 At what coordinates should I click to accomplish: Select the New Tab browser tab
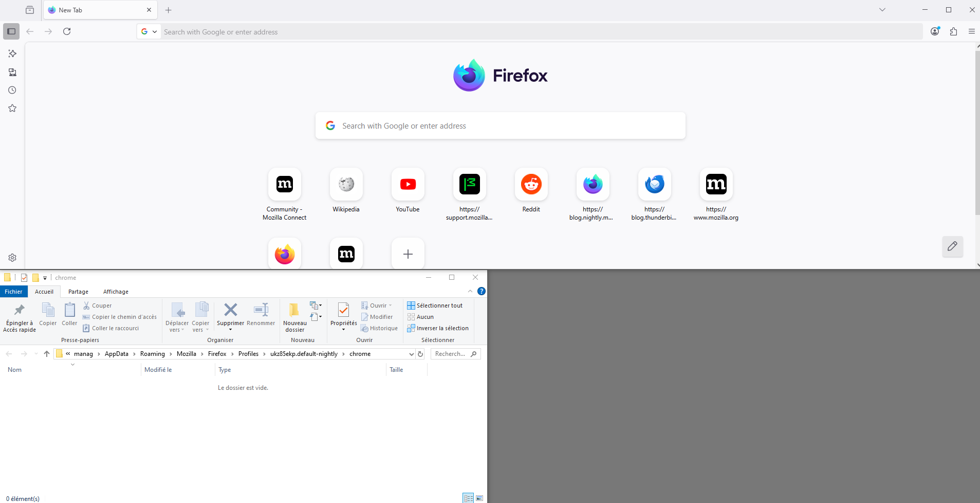(x=100, y=10)
